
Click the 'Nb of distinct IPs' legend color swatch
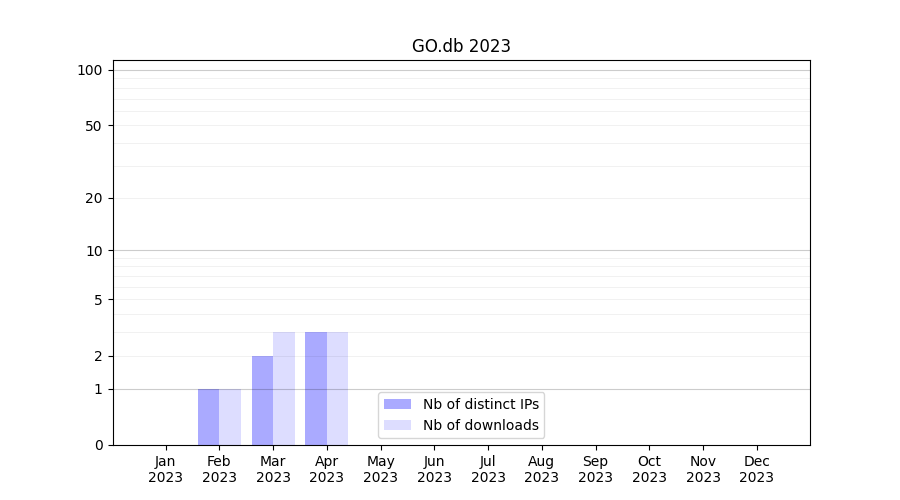(x=397, y=404)
